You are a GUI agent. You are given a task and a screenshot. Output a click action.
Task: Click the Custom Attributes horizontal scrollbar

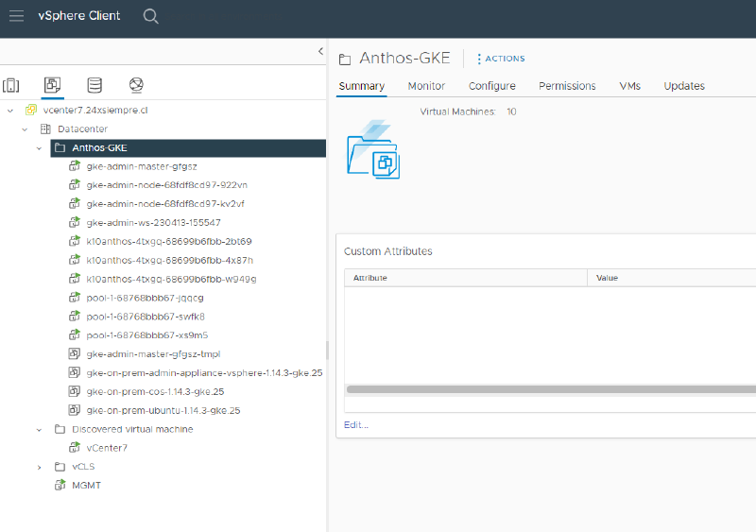551,389
